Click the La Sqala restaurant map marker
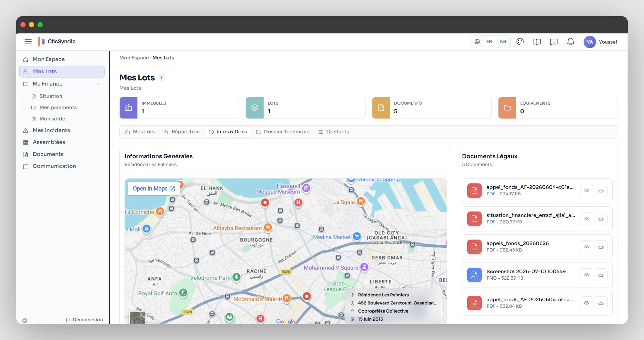This screenshot has height=340, width=644. [361, 202]
